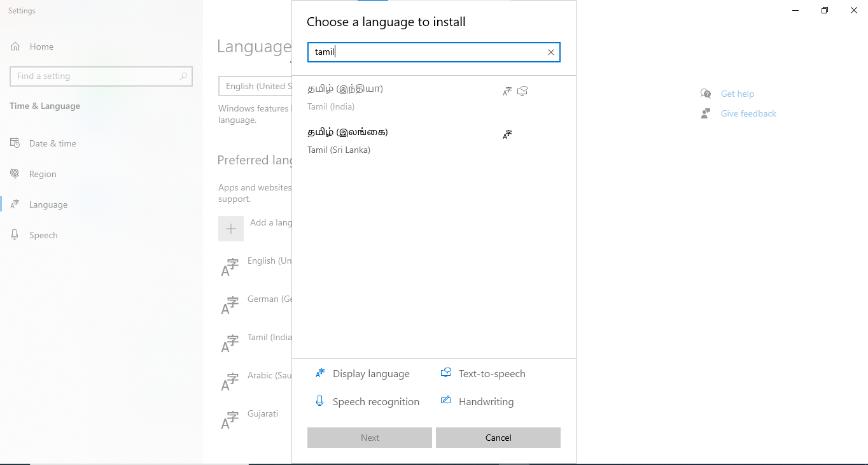Open the Language settings page
This screenshot has height=465, width=868.
pos(48,204)
